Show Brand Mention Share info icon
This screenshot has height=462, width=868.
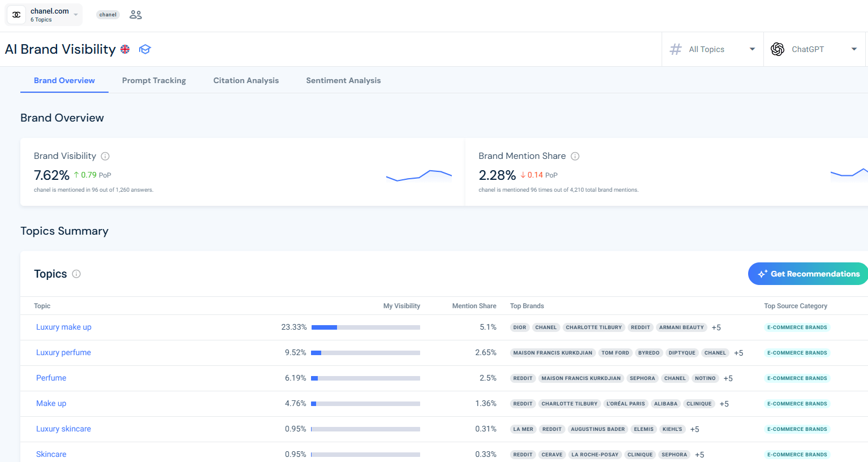point(575,156)
